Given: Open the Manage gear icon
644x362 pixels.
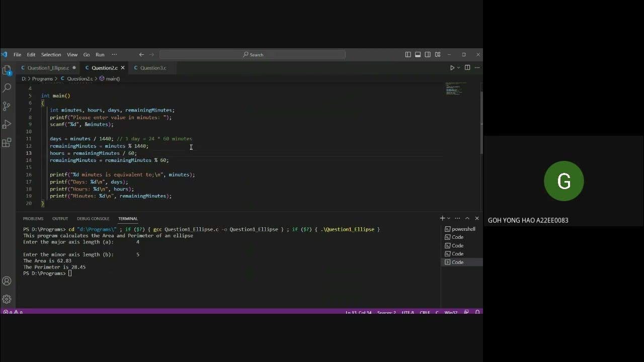Looking at the screenshot, I should tap(7, 299).
